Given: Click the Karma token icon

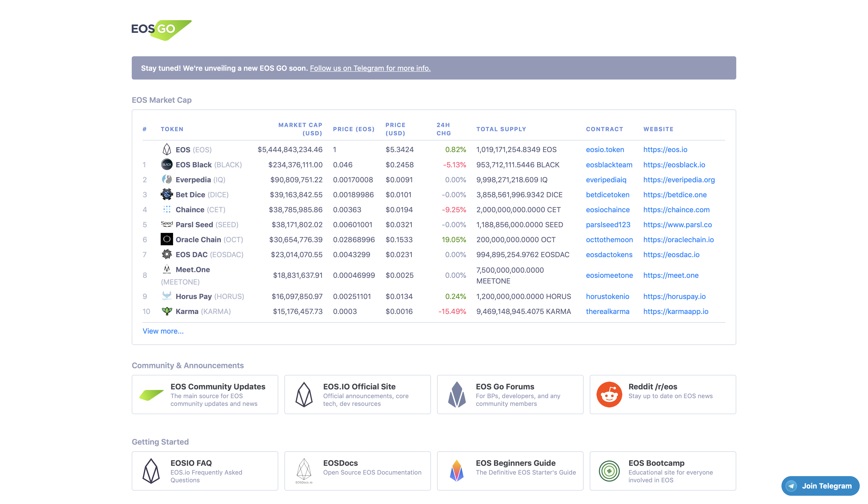Looking at the screenshot, I should (x=167, y=311).
